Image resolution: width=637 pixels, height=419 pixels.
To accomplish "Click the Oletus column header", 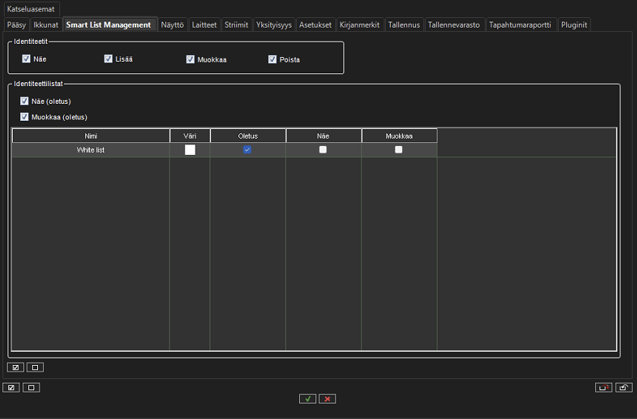I will [248, 136].
